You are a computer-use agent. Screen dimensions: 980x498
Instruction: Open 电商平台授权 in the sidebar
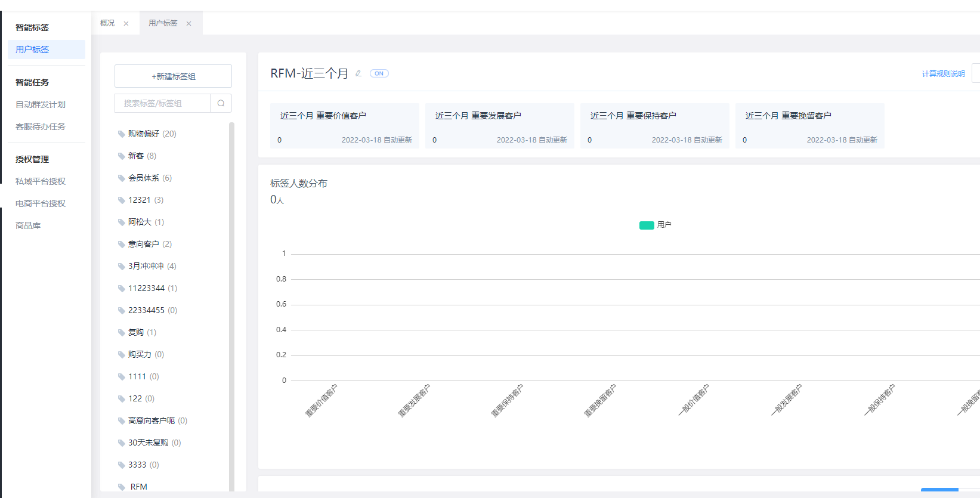click(x=41, y=203)
